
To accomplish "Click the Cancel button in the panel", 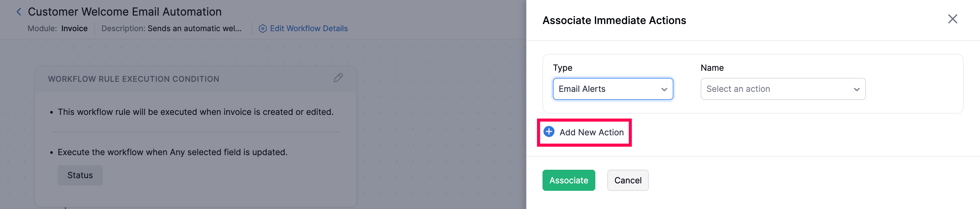I will tap(628, 180).
